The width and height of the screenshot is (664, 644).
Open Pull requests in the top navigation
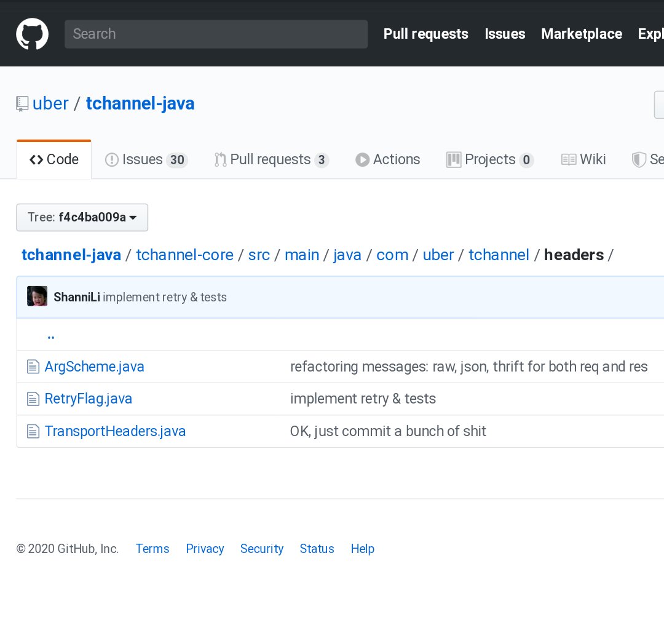pyautogui.click(x=425, y=34)
